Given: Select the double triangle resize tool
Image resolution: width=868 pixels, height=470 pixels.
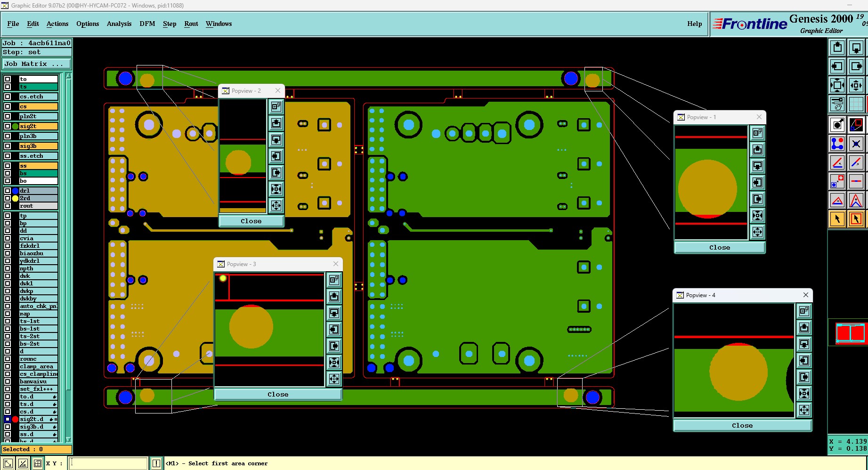Looking at the screenshot, I should pos(856,200).
